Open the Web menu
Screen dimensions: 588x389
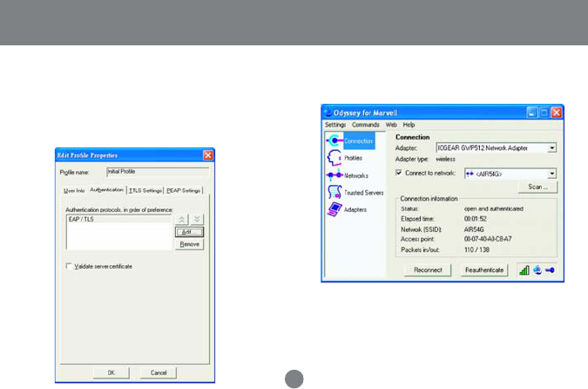tap(391, 125)
